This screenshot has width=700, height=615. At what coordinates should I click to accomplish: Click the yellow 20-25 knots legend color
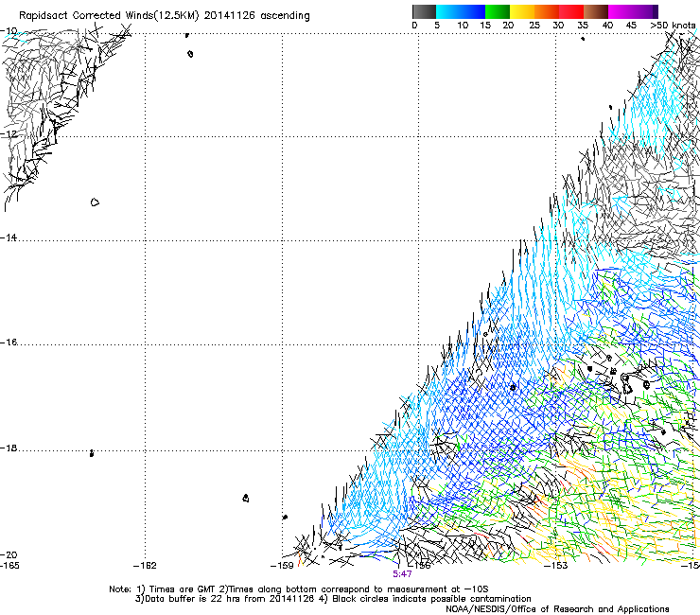522,11
